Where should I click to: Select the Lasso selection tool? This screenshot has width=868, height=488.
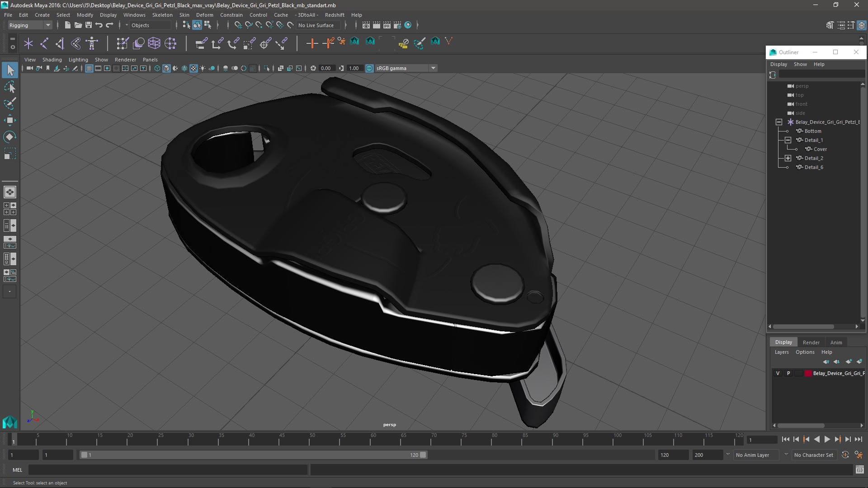(x=9, y=87)
